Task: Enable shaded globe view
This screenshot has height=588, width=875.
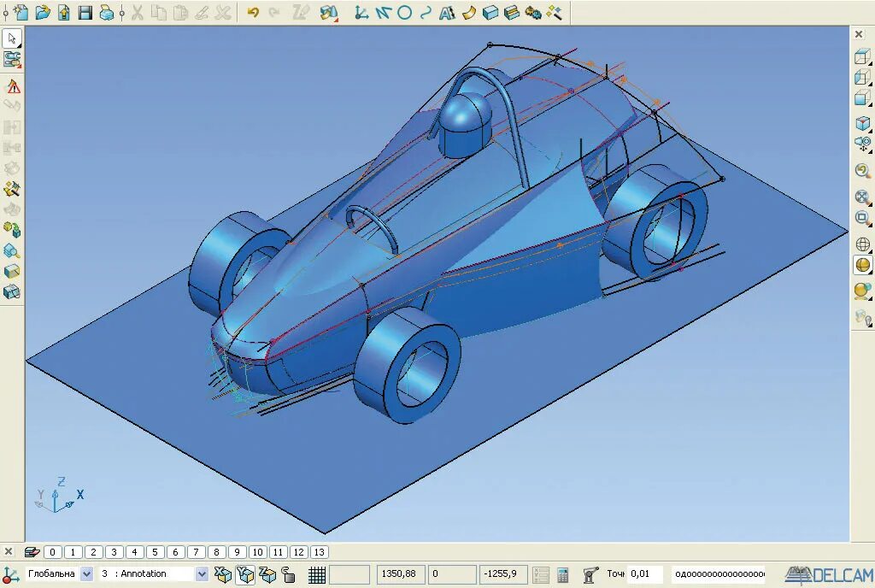Action: (863, 265)
